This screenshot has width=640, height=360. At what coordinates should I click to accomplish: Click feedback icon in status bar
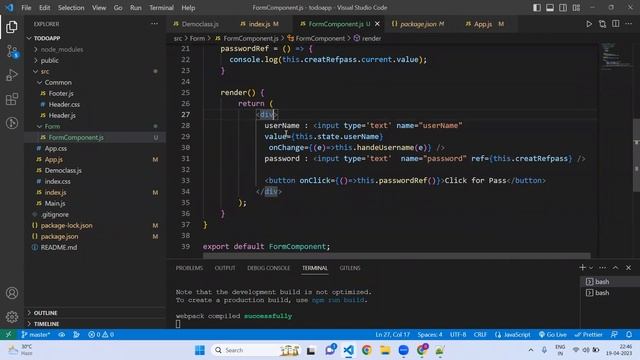(x=614, y=334)
